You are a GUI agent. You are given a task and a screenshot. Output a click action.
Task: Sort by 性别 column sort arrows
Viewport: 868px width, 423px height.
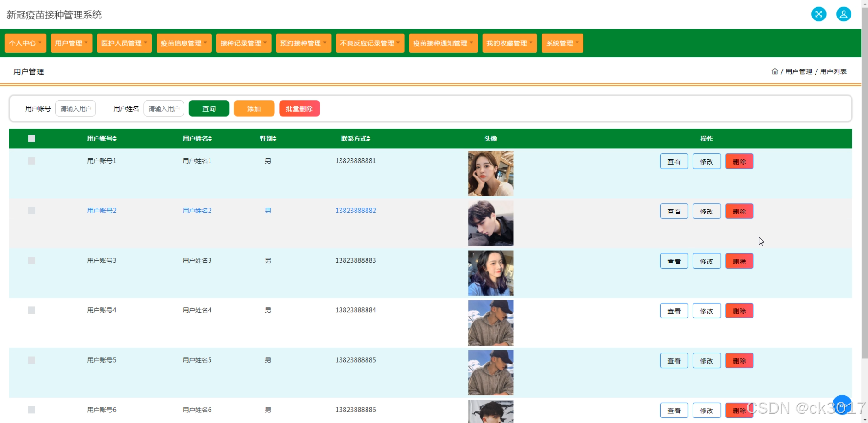pyautogui.click(x=274, y=139)
